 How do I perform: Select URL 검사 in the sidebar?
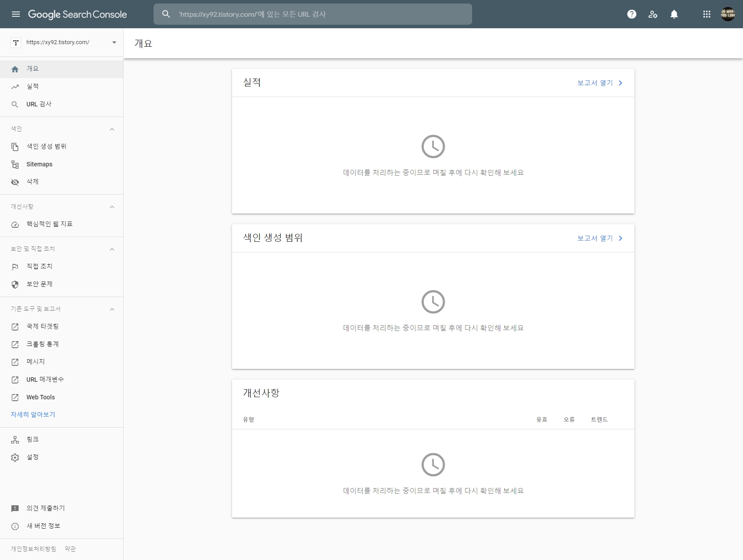pyautogui.click(x=61, y=104)
